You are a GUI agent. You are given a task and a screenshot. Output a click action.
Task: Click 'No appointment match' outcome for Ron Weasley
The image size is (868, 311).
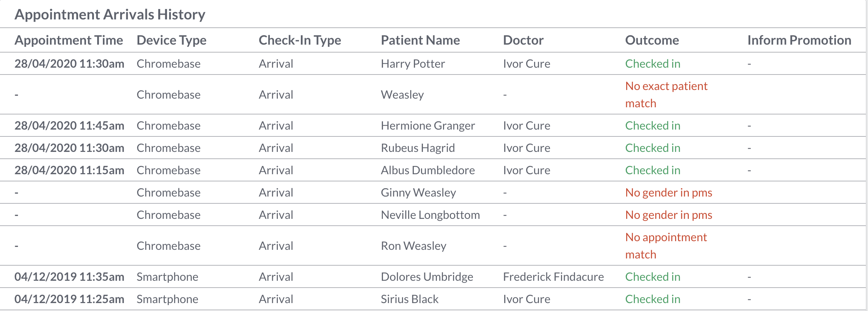tap(666, 246)
